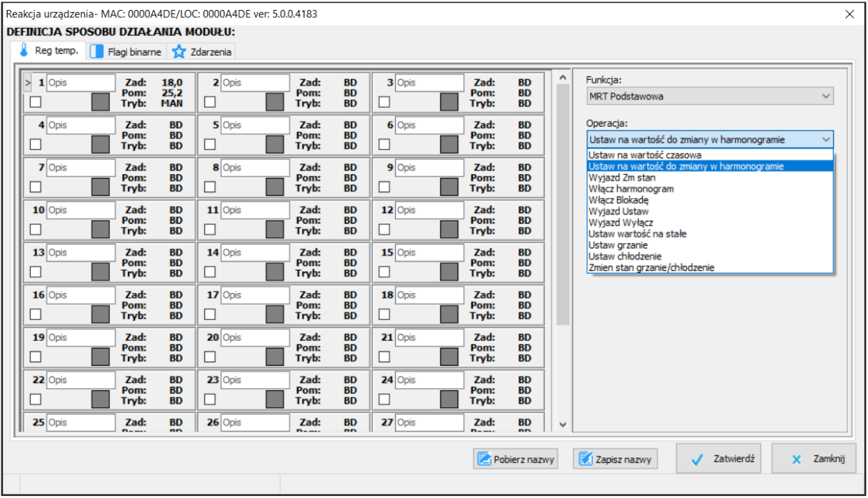Click the Opis field of regulator 1

81,83
